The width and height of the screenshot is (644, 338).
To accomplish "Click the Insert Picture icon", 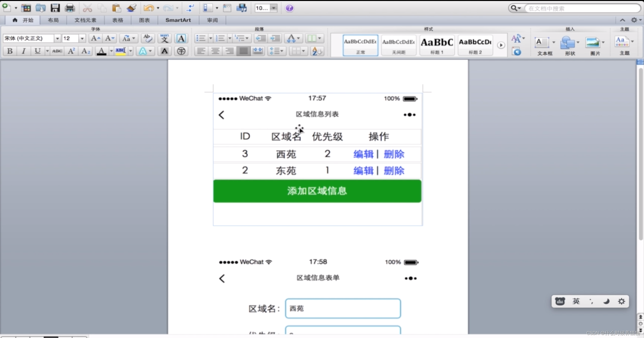I will 593,43.
